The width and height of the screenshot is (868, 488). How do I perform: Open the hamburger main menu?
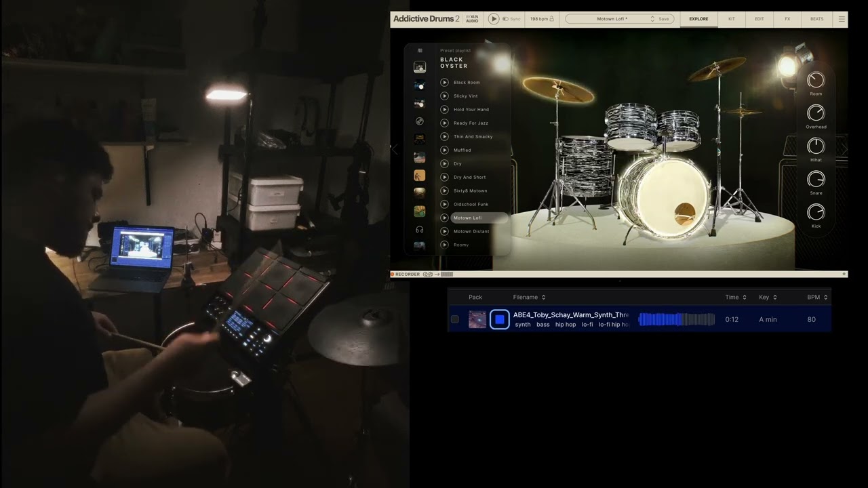842,19
